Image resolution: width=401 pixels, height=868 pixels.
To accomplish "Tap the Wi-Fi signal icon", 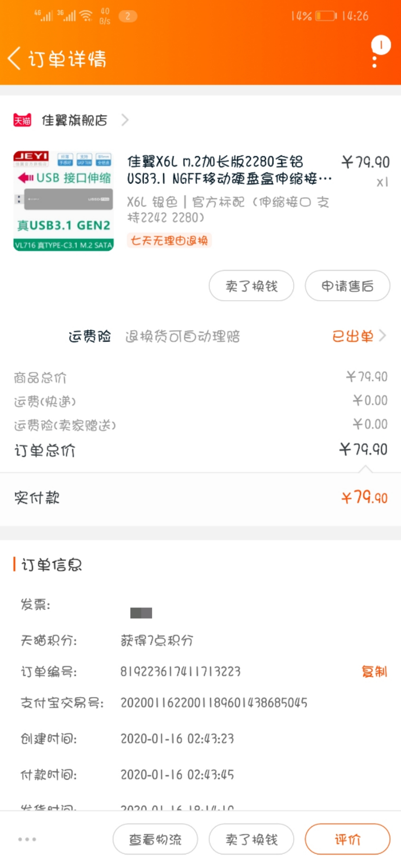I will pos(86,16).
